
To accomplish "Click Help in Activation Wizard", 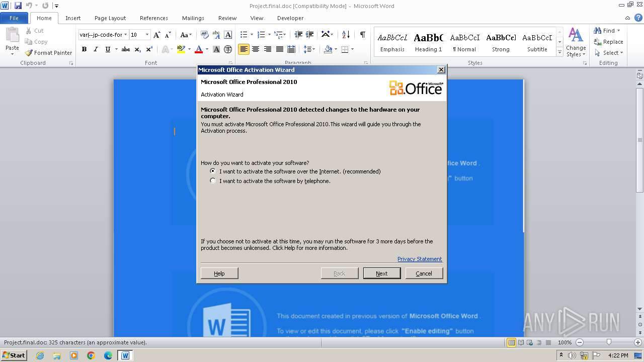I will click(x=219, y=274).
